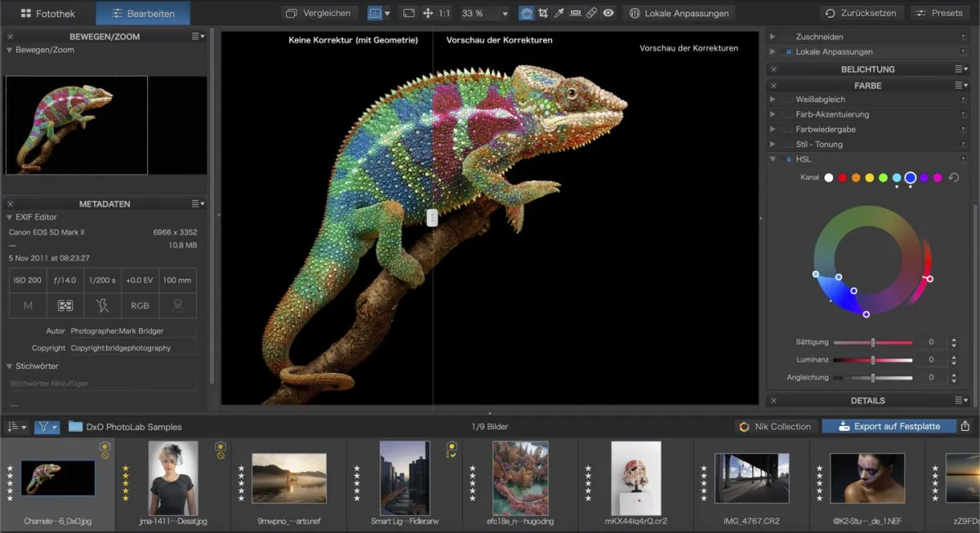The image size is (980, 533).
Task: Click the Export auf Festplatte button
Action: 888,426
